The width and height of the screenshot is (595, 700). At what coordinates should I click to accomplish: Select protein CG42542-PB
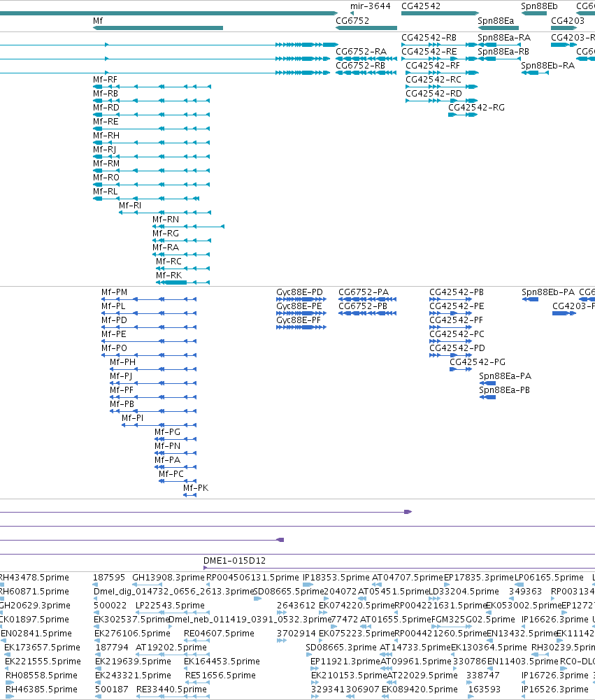click(x=456, y=292)
